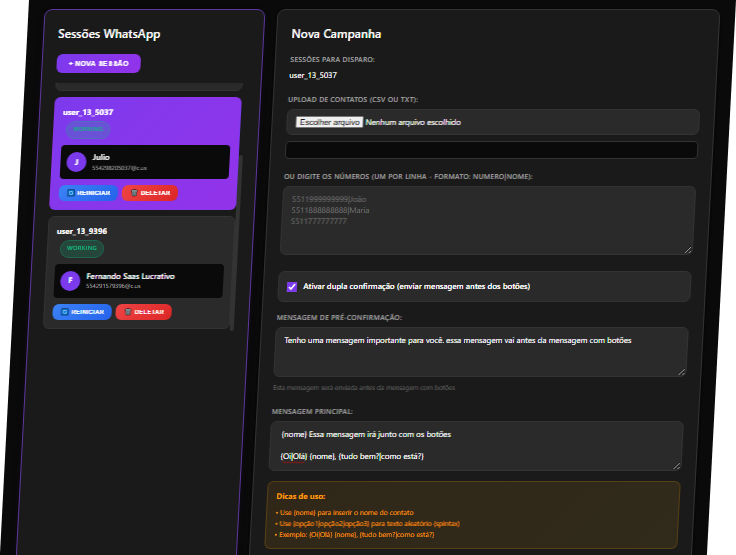
Task: Click the "+ Nova Sessão" button
Action: [99, 63]
